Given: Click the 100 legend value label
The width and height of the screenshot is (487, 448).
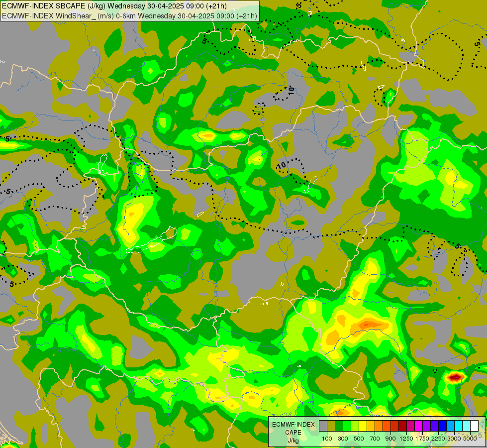Looking at the screenshot, I should coord(327,439).
